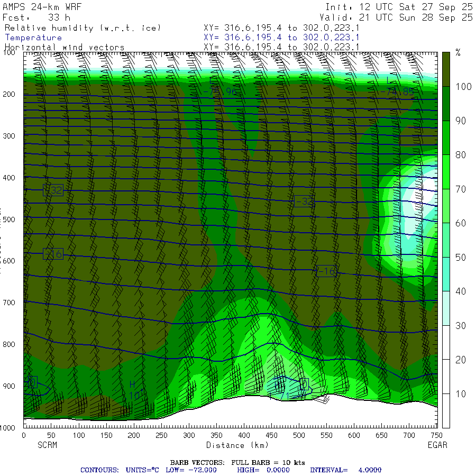The height and width of the screenshot is (476, 476).
Task: Select the "-74.85" temperature minimum label
Action: coord(397,91)
